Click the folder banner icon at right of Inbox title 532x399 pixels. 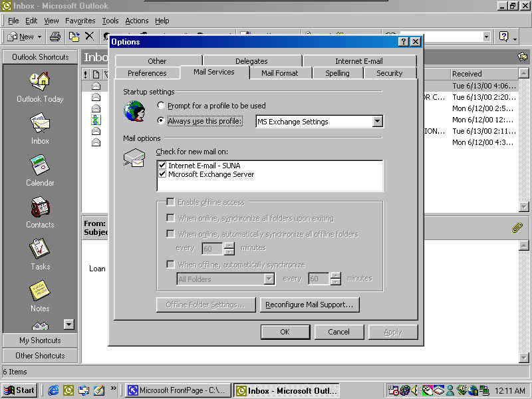click(x=523, y=57)
